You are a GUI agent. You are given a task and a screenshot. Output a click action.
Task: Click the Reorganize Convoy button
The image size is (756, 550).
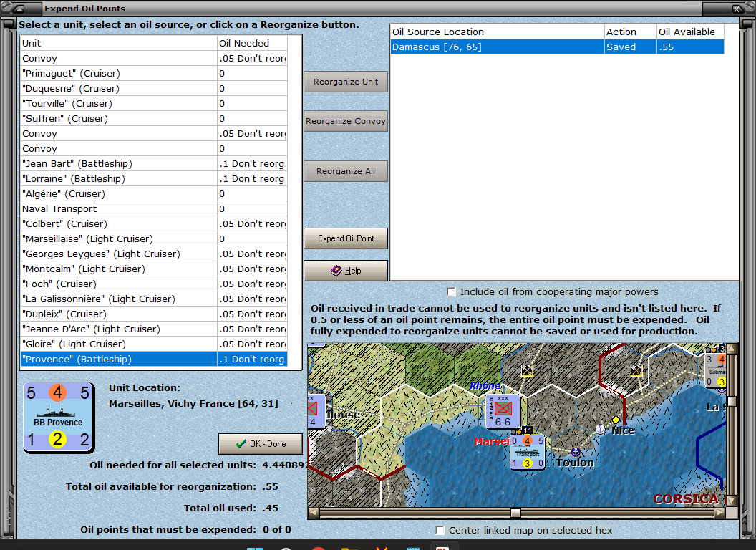(346, 121)
